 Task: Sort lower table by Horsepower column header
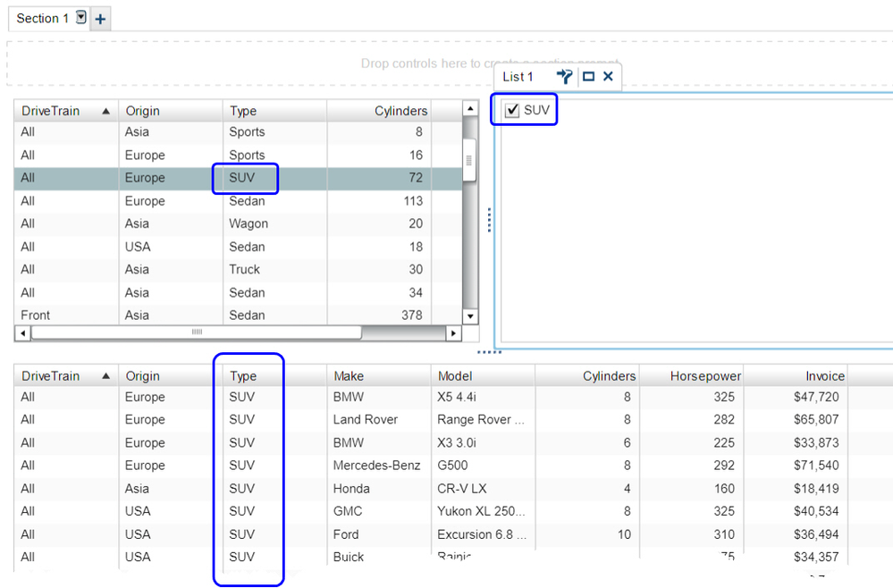coord(704,376)
